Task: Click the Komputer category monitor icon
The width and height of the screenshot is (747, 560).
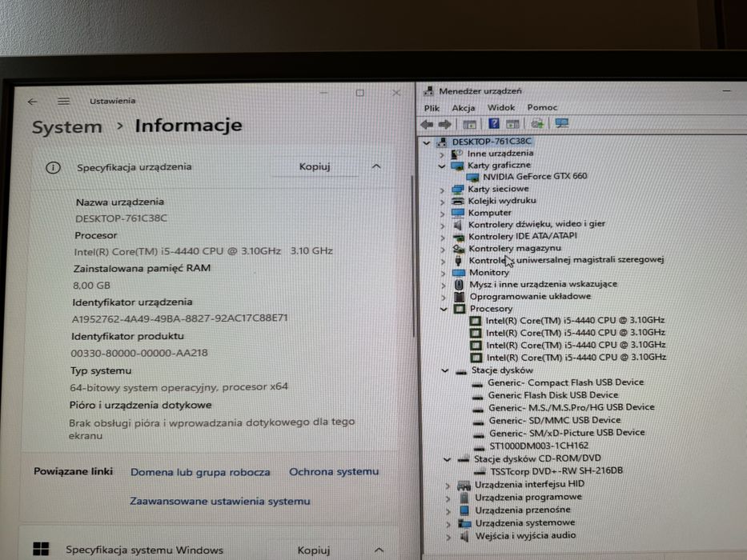Action: pos(458,213)
